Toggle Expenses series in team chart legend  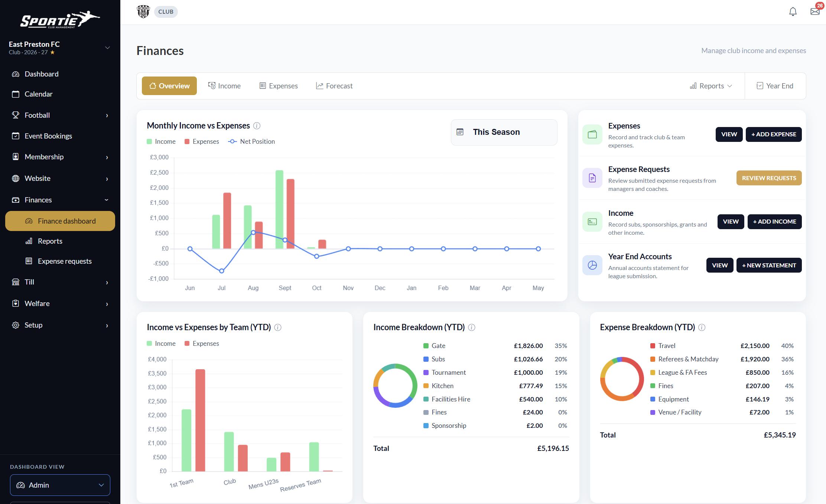click(x=202, y=344)
